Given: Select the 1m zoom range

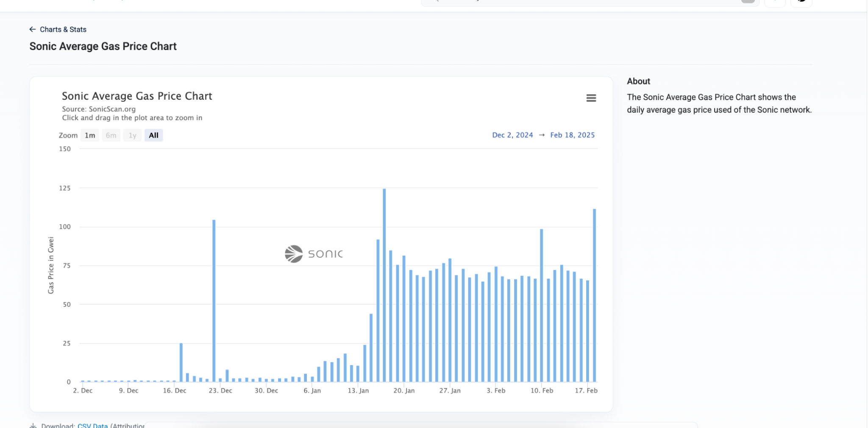Looking at the screenshot, I should point(90,135).
